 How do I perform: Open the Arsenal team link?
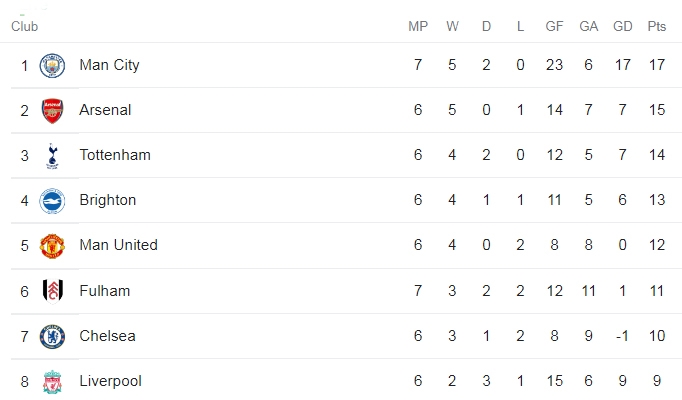pyautogui.click(x=105, y=110)
